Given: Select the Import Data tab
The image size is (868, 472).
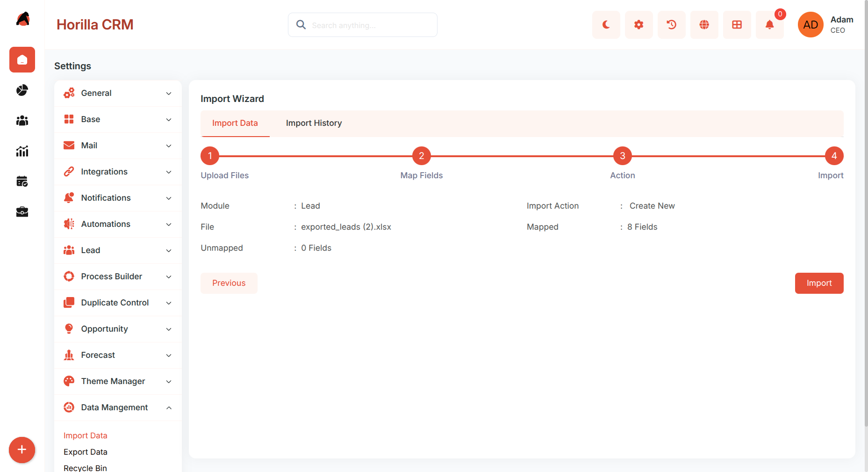Looking at the screenshot, I should [235, 123].
